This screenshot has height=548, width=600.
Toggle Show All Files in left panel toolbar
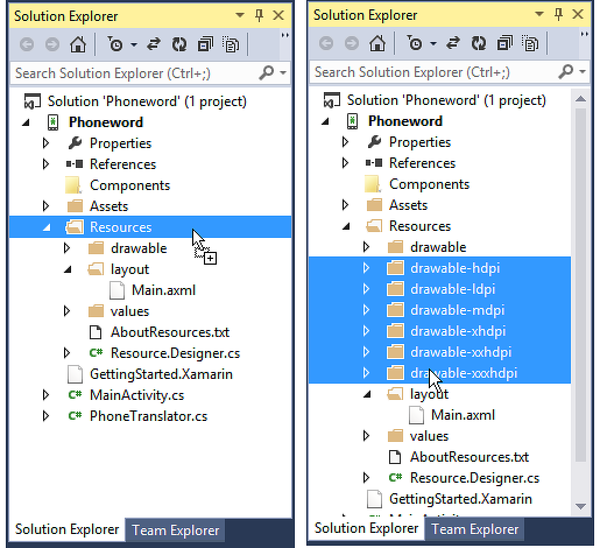click(x=231, y=44)
